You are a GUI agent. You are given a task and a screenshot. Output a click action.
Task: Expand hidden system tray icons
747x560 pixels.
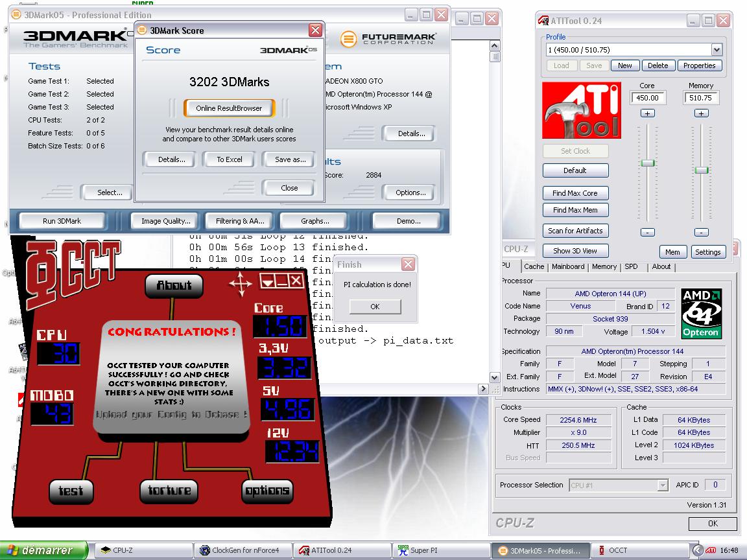coord(697,550)
